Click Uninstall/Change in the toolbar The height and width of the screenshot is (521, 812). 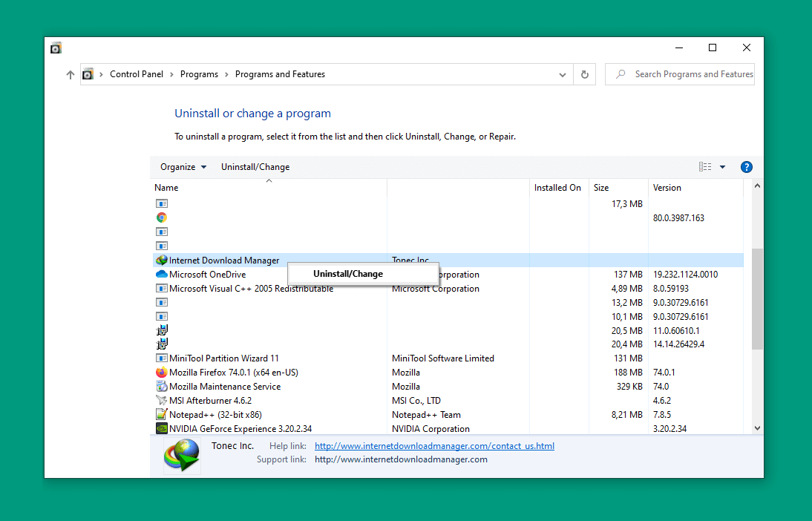click(x=255, y=167)
